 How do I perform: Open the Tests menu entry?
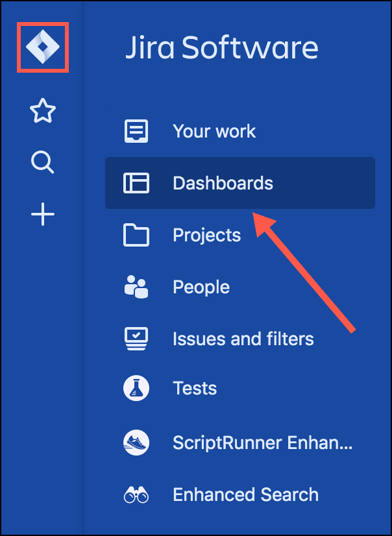tap(195, 389)
